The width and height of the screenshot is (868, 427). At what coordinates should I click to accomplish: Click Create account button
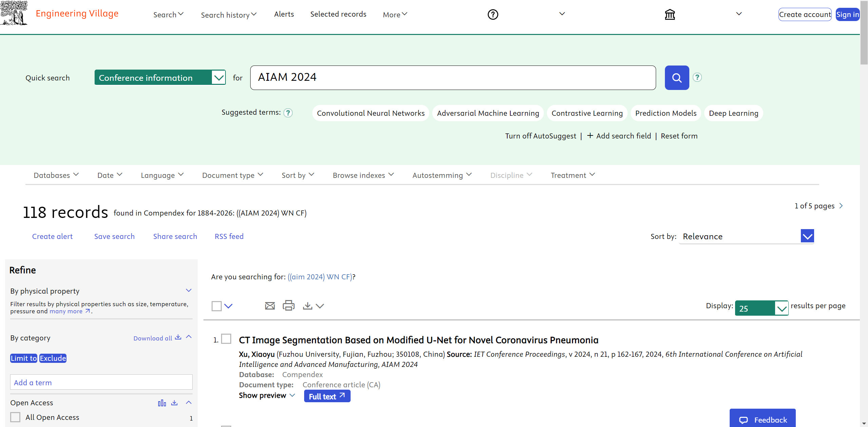[805, 15]
